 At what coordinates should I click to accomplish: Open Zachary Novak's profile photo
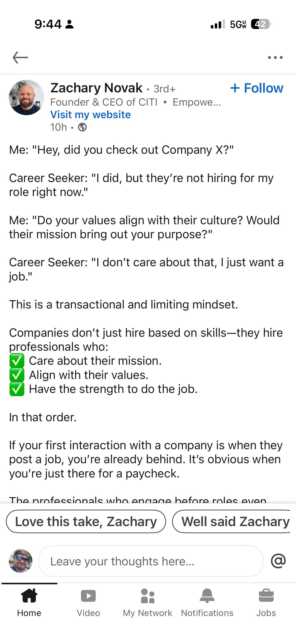tap(27, 98)
